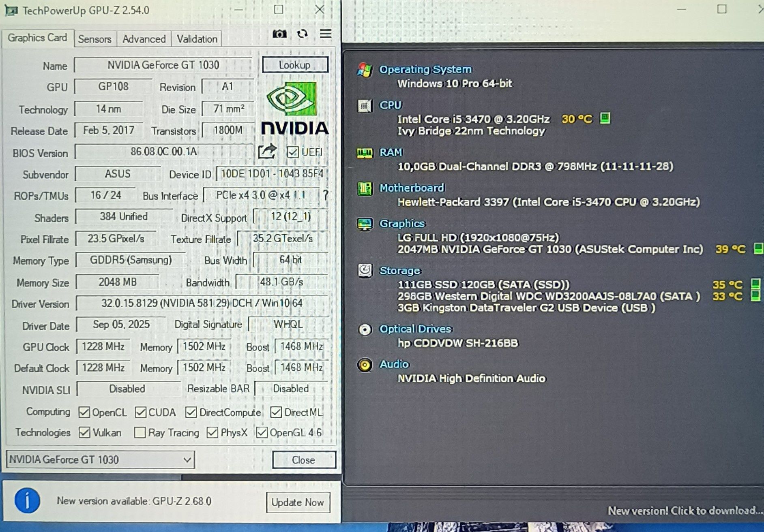Image resolution: width=764 pixels, height=532 pixels.
Task: Click green temperature indicator beside 33 °C drive
Action: pyautogui.click(x=755, y=295)
